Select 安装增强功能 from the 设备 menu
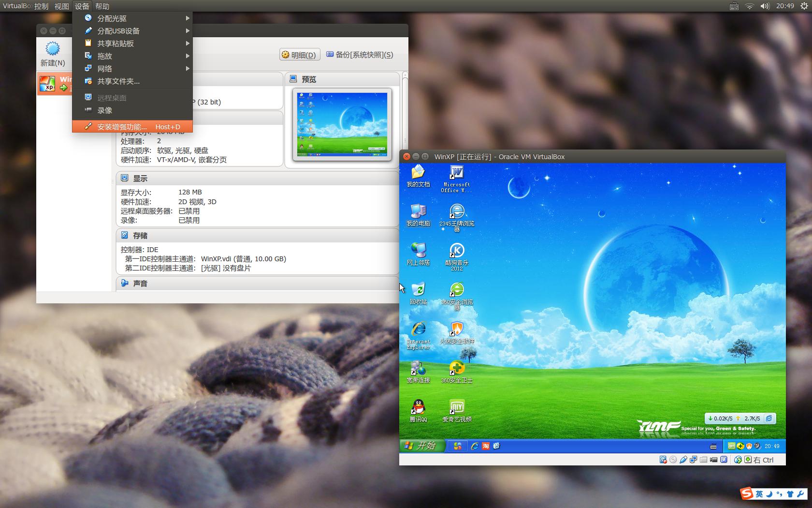 121,126
